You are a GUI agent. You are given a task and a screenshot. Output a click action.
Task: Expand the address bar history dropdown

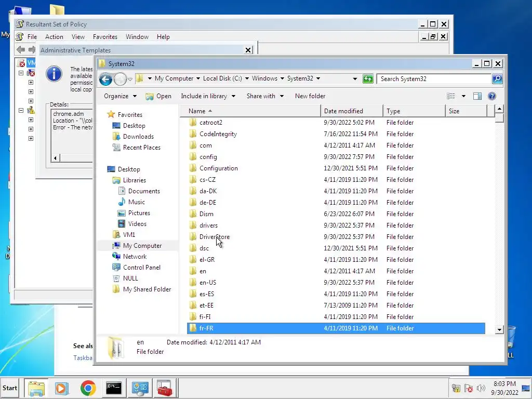coord(355,79)
